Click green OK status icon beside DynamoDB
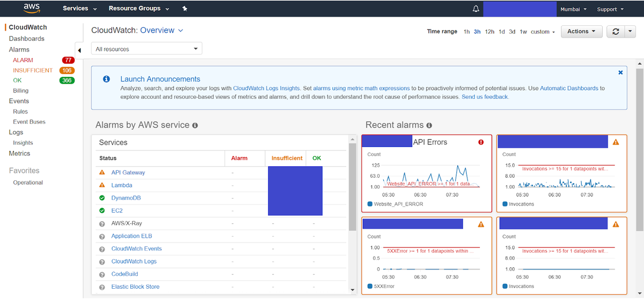Viewport: 644px width, 300px height. pyautogui.click(x=102, y=198)
